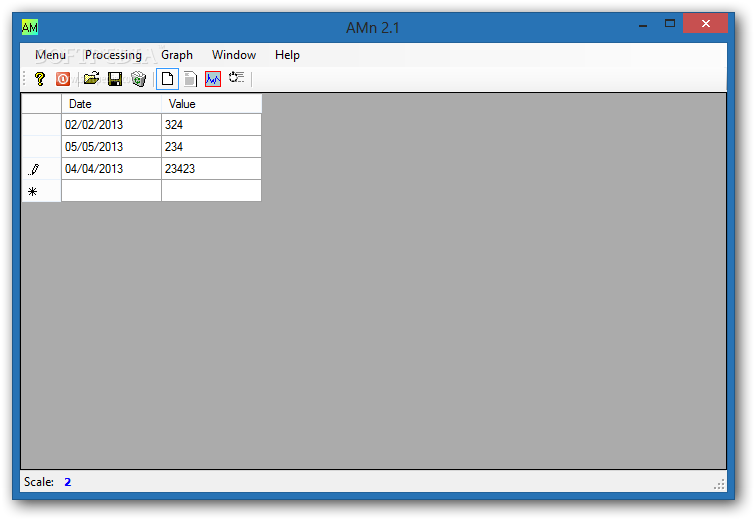Click the Value column header
Screen dimensions: 755x520
pyautogui.click(x=211, y=104)
